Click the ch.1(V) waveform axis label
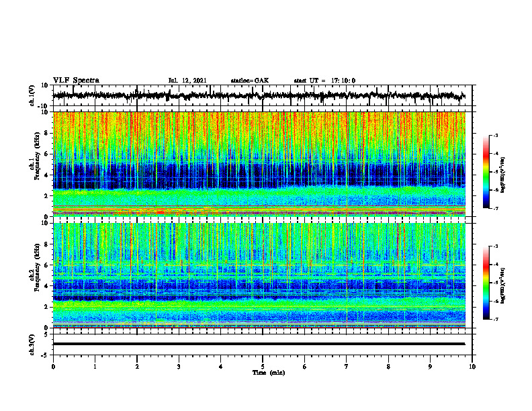This screenshot has height=411, width=532. (x=32, y=95)
